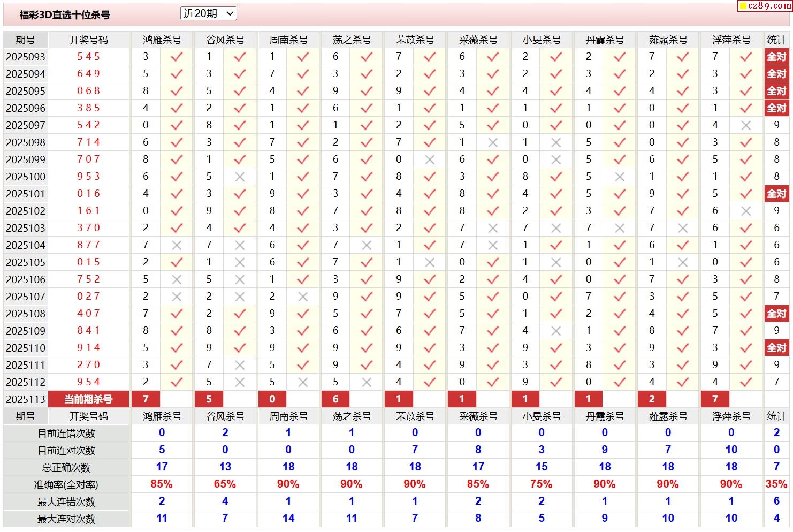
Task: Click the current 荡之杀号 red number 6
Action: 335,399
